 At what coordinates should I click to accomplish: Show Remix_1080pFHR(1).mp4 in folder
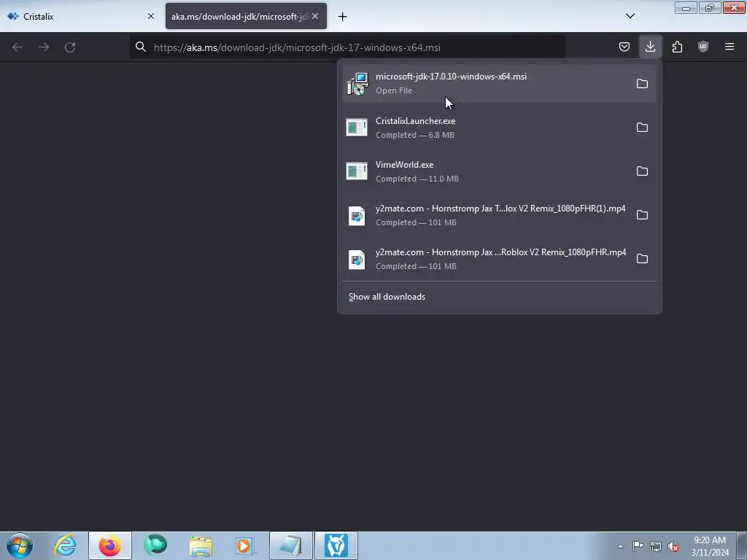point(642,215)
